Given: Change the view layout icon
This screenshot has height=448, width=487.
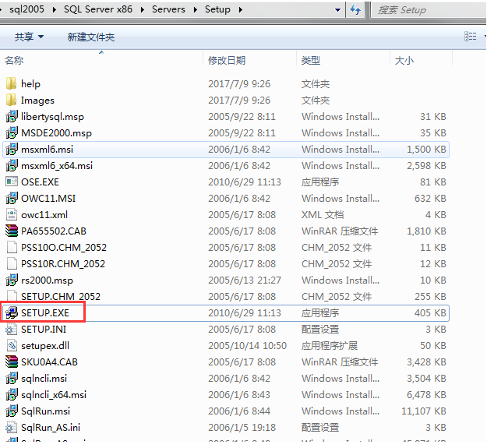Looking at the screenshot, I should click(x=470, y=37).
